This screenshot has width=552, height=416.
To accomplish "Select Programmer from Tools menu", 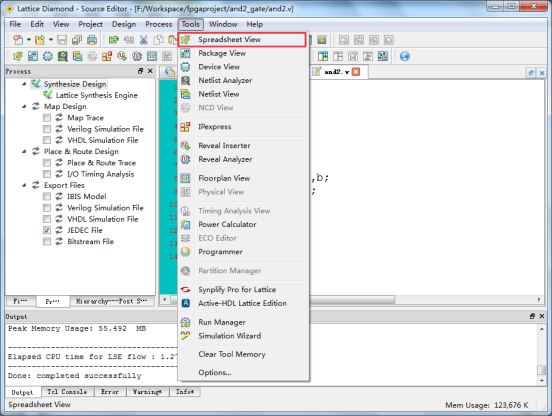I will (243, 252).
